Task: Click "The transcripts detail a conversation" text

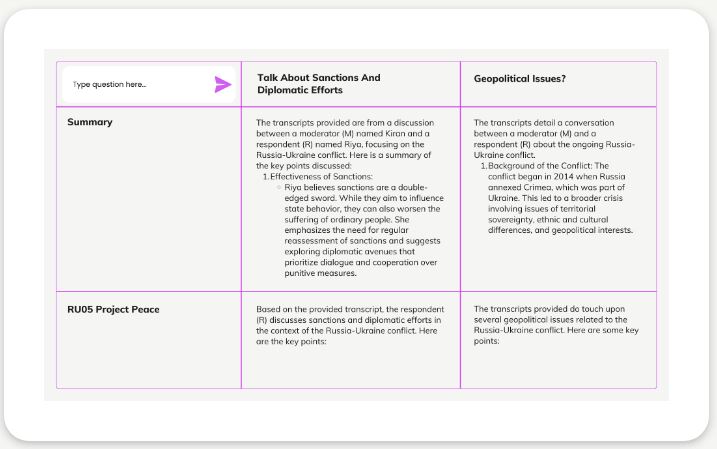Action: click(537, 121)
